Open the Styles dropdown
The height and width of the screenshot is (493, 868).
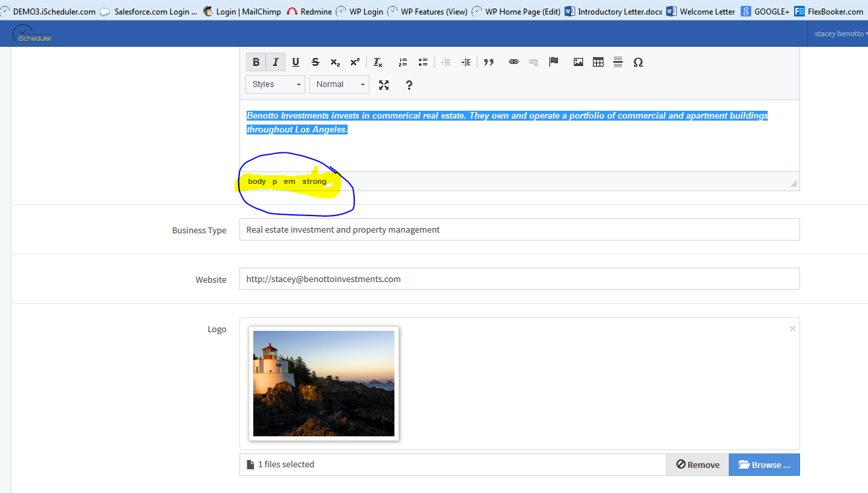[276, 84]
